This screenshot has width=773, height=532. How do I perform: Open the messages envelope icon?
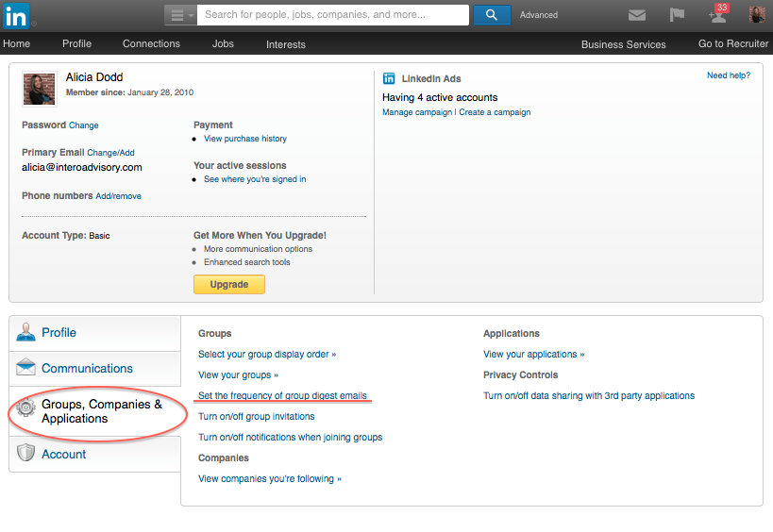coord(637,15)
